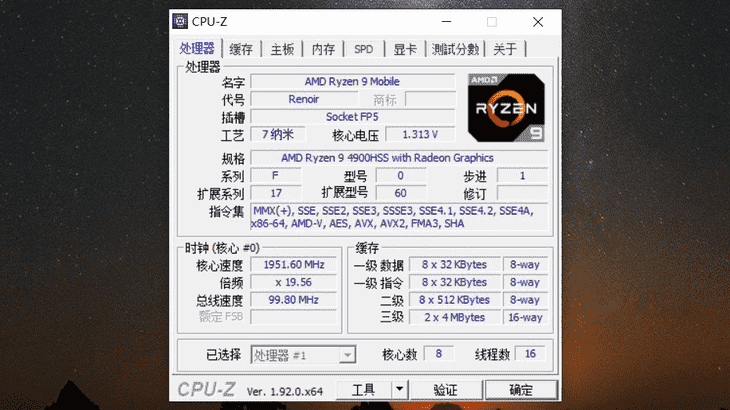730x410 pixels.
Task: Open the SPD tab
Action: coord(364,49)
